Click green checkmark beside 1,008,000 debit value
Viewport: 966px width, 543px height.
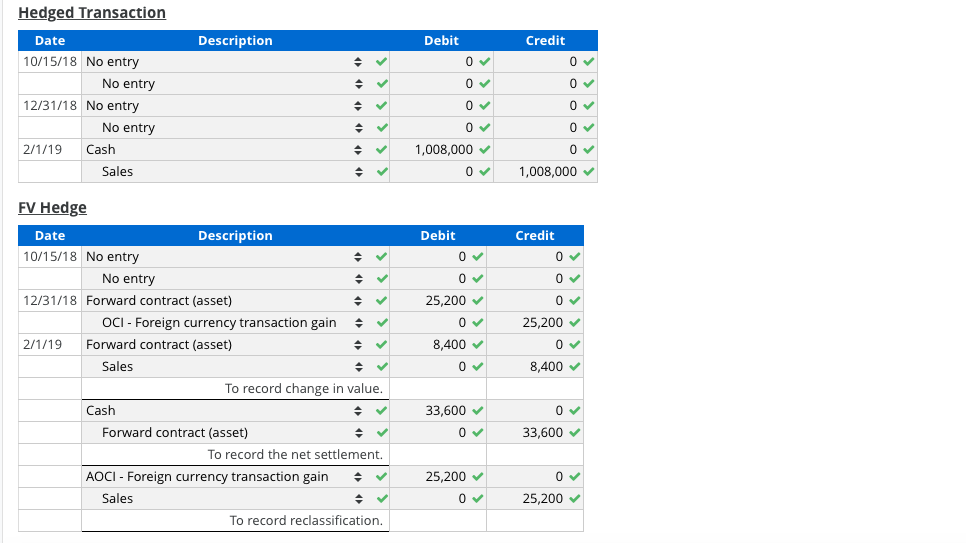(x=485, y=149)
